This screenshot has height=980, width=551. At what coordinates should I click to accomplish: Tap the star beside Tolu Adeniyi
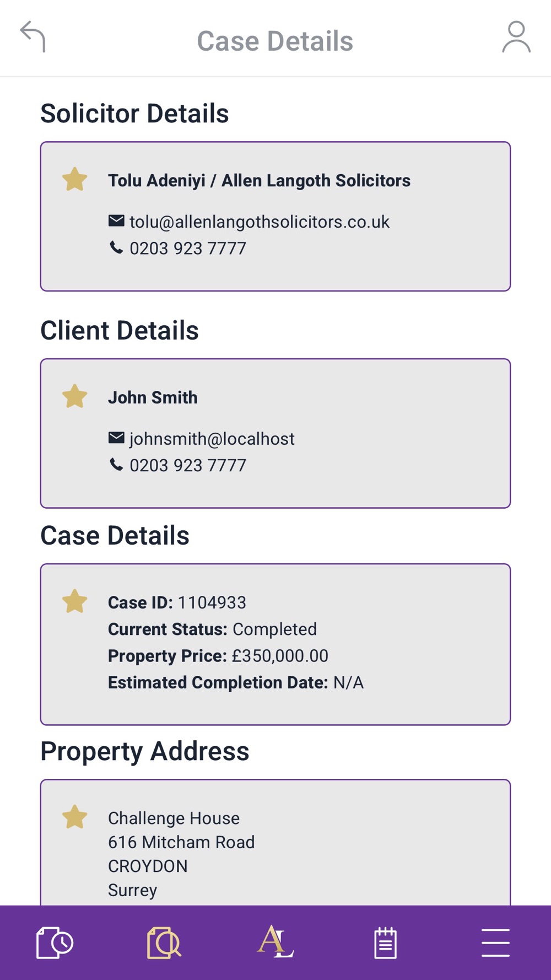(x=75, y=180)
